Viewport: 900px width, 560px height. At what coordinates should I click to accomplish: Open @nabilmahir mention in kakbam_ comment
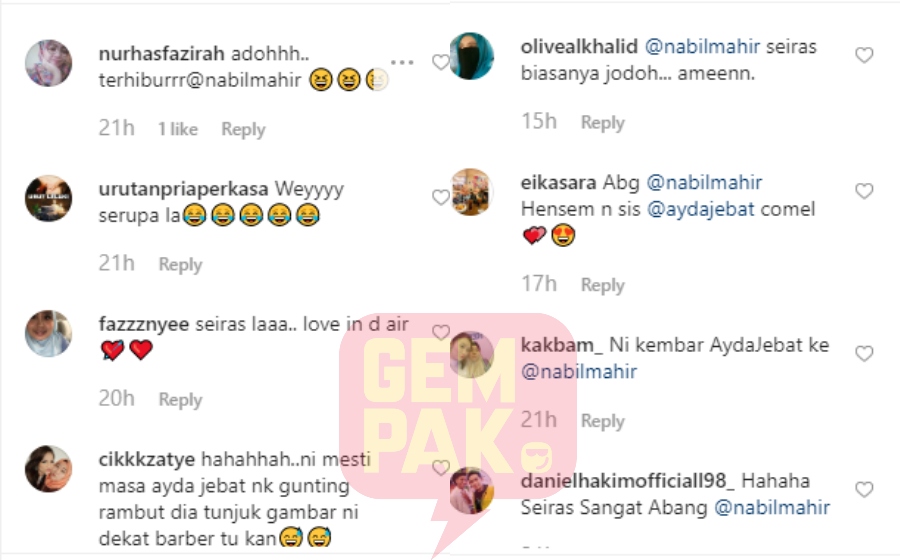click(579, 372)
